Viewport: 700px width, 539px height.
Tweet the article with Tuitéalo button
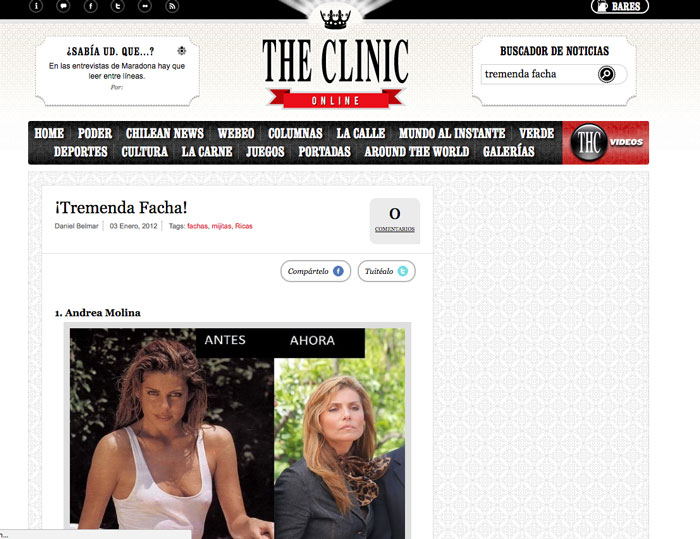[x=387, y=271]
